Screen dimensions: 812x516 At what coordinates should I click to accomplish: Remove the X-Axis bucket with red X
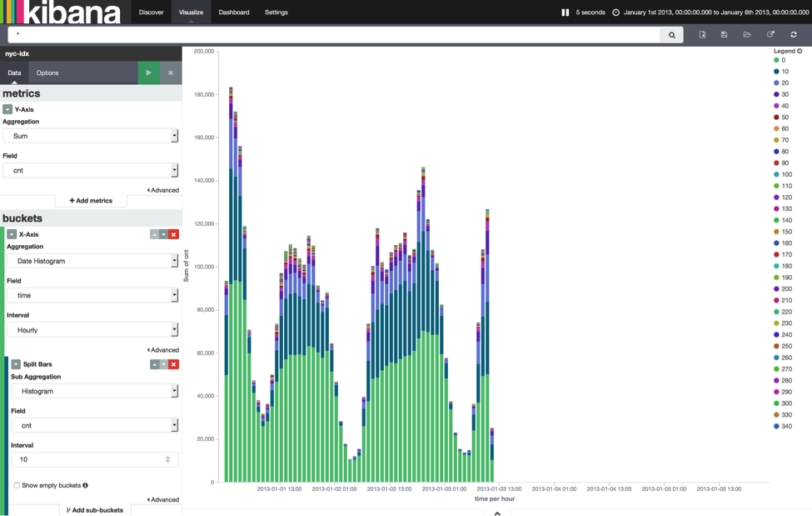point(173,234)
